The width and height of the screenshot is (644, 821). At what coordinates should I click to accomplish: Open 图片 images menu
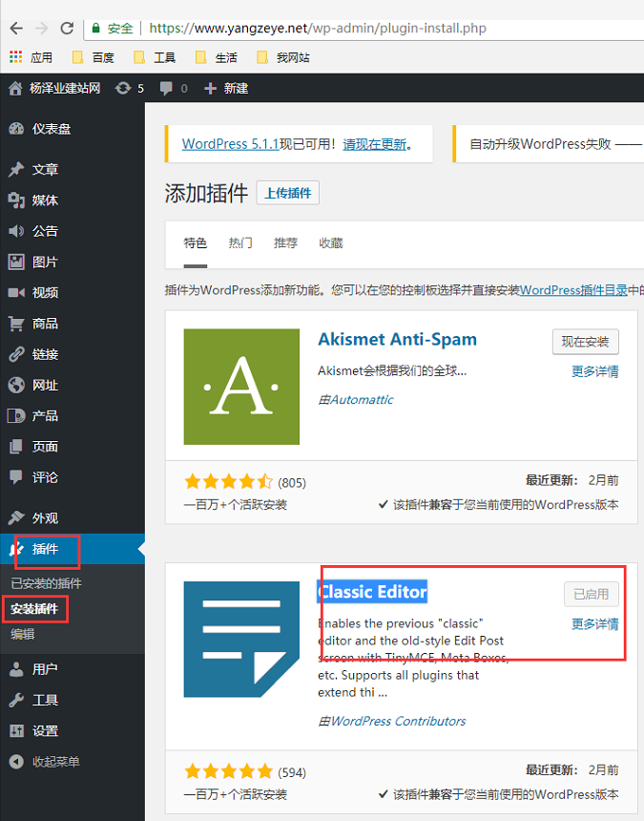(73, 262)
